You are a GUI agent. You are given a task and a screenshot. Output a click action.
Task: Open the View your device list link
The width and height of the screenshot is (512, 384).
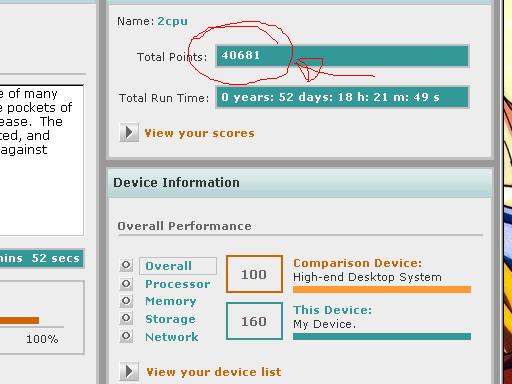pyautogui.click(x=214, y=372)
